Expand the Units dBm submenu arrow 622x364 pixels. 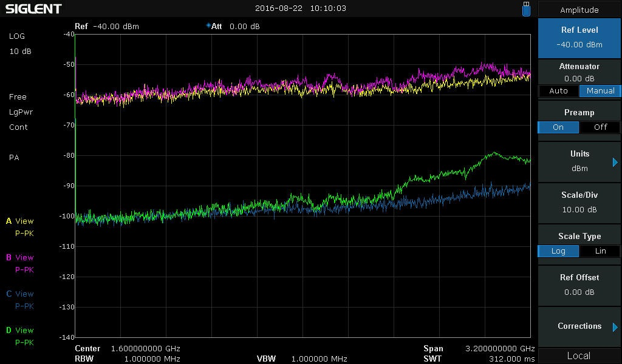615,162
